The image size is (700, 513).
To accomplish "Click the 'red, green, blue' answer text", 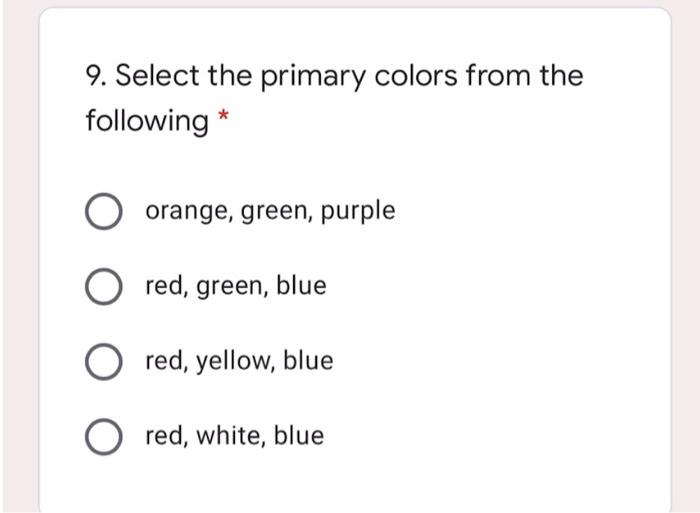I will [236, 286].
